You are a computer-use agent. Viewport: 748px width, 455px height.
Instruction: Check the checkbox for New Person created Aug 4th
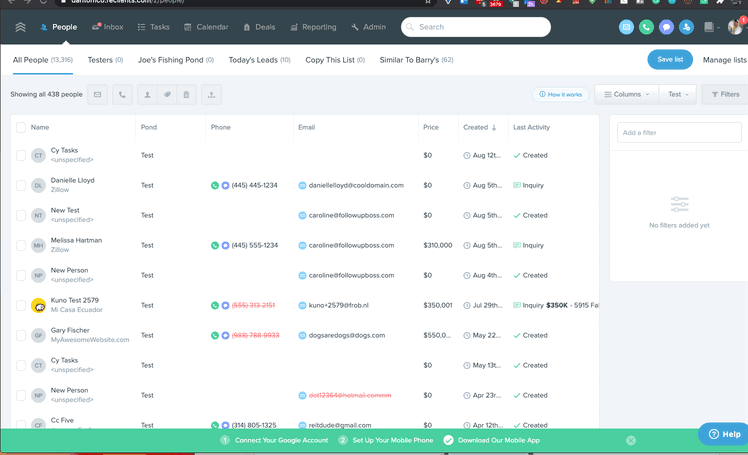tap(21, 276)
